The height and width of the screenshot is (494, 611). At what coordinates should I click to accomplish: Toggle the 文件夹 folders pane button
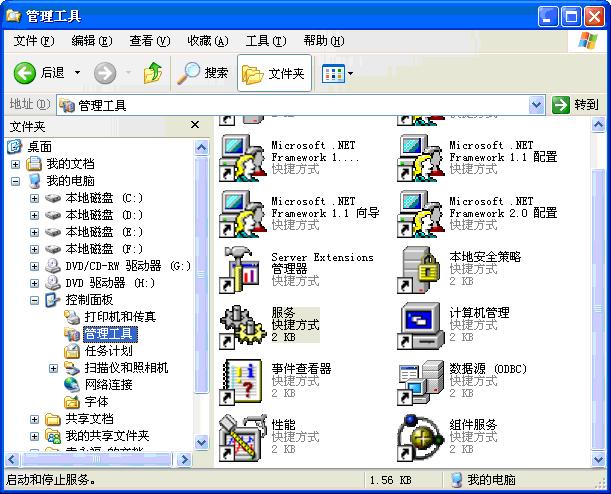274,73
